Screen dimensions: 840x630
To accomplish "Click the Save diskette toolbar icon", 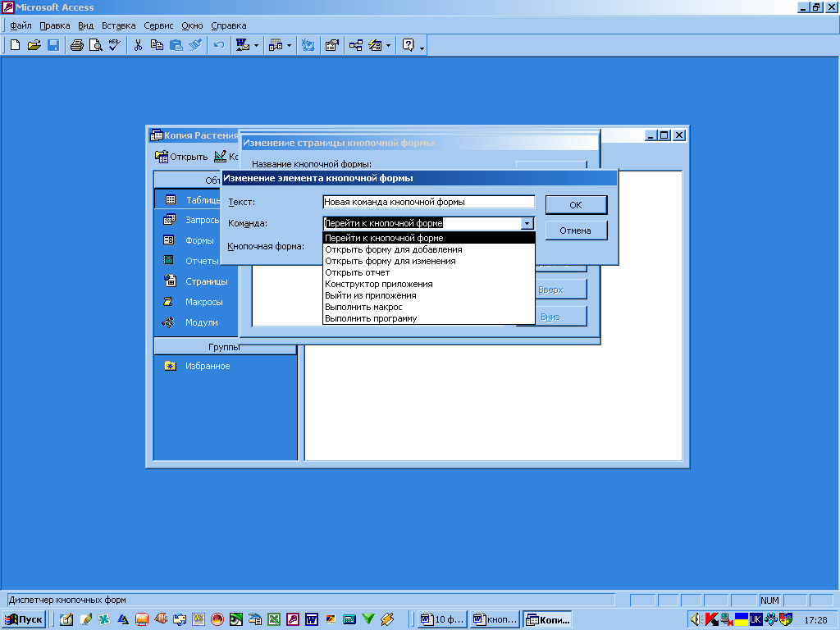I will point(53,46).
